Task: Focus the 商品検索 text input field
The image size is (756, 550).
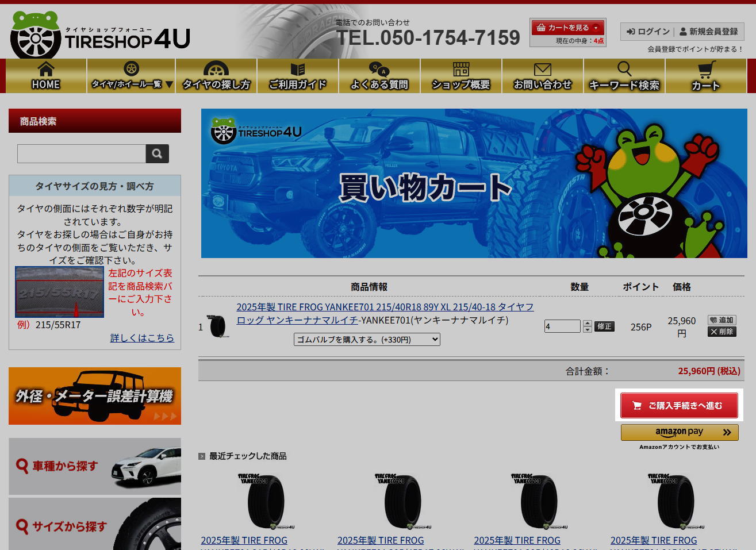Action: click(x=82, y=153)
